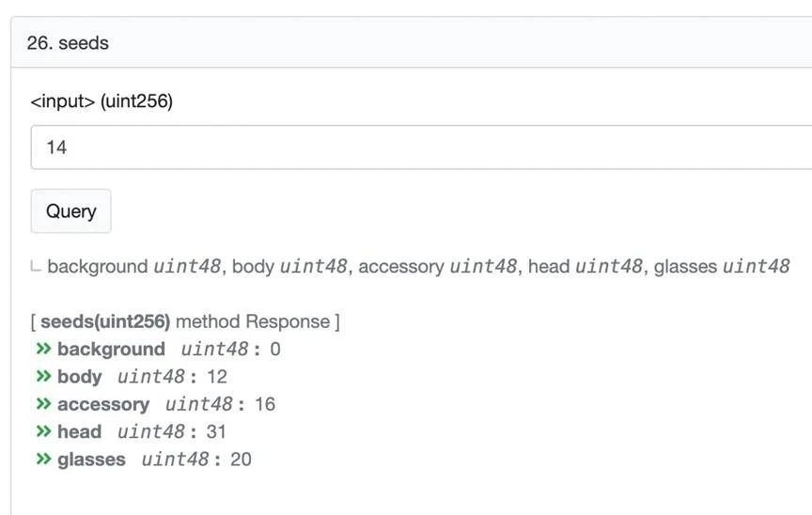Click the <input> (uint256) field label

click(x=101, y=101)
